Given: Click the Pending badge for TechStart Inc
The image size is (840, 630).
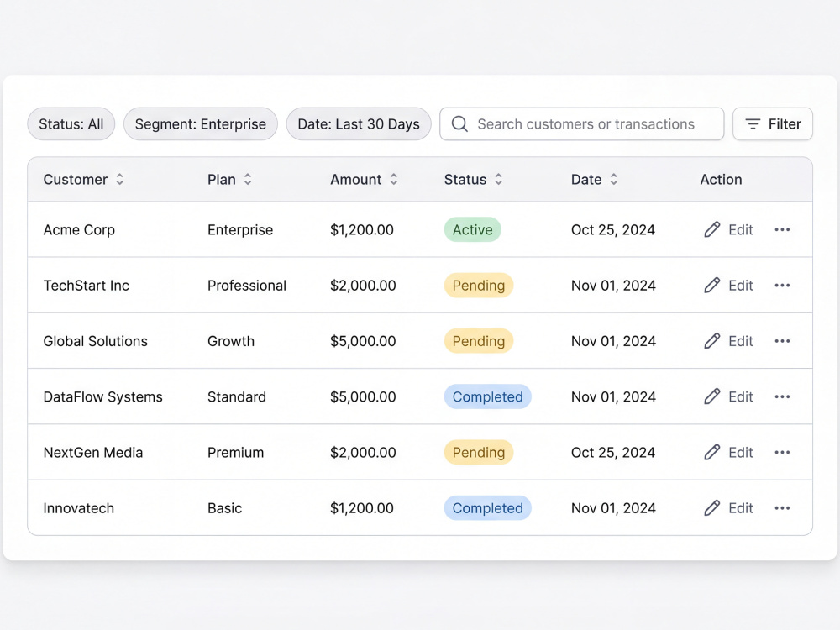Looking at the screenshot, I should [x=479, y=285].
